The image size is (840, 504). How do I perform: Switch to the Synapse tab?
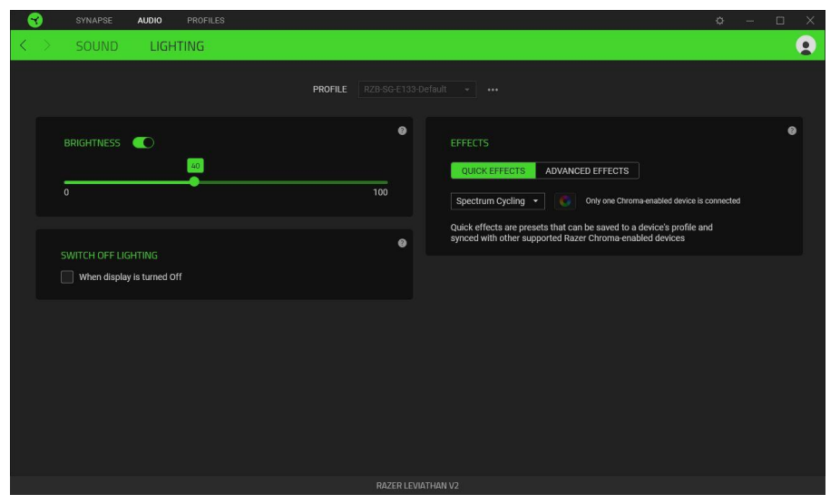pyautogui.click(x=93, y=20)
